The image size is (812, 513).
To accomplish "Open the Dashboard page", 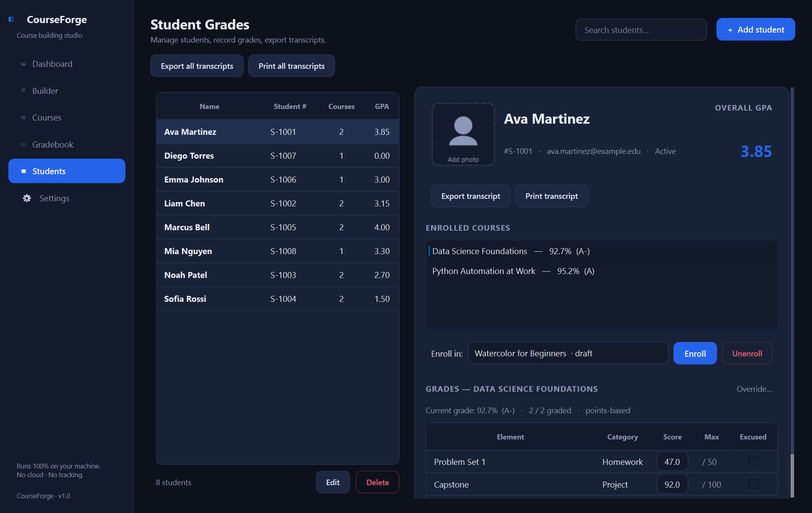I will pos(67,64).
